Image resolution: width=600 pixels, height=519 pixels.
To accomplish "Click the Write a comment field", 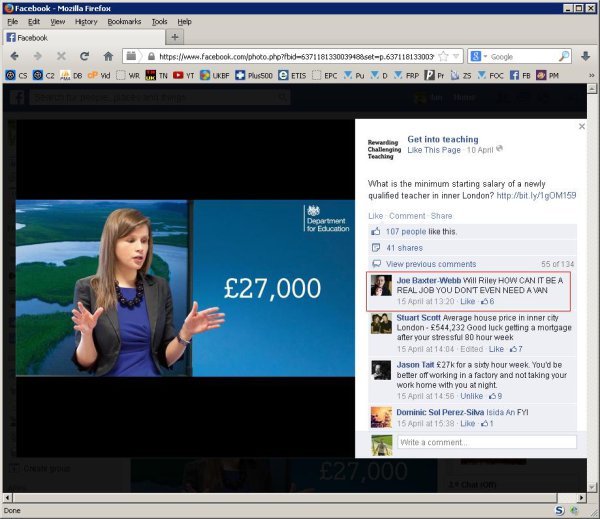I will point(486,442).
